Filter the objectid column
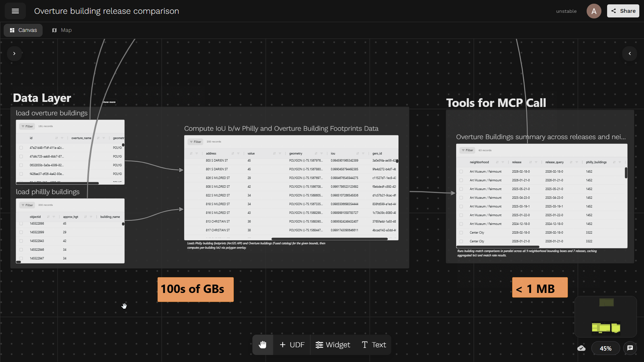 (54, 217)
